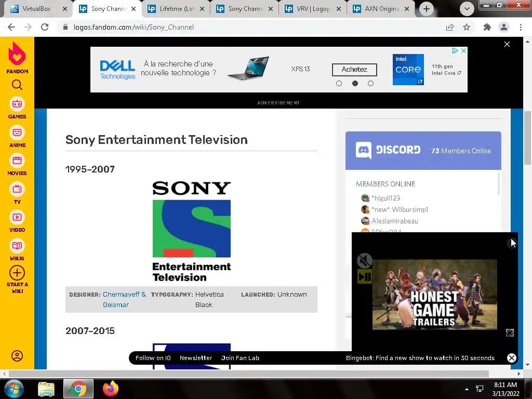The image size is (532, 399).
Task: Close the Bingebot notification bar
Action: pyautogui.click(x=512, y=357)
